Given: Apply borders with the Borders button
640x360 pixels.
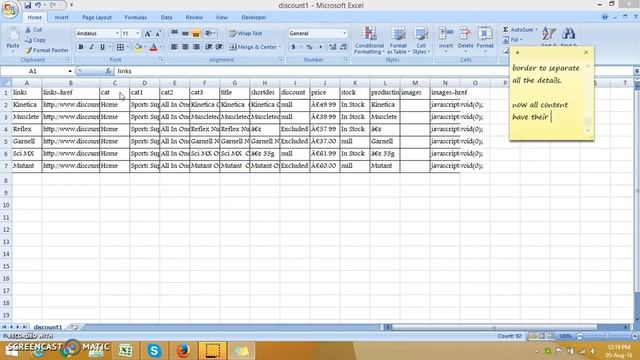Looking at the screenshot, I should [120, 47].
